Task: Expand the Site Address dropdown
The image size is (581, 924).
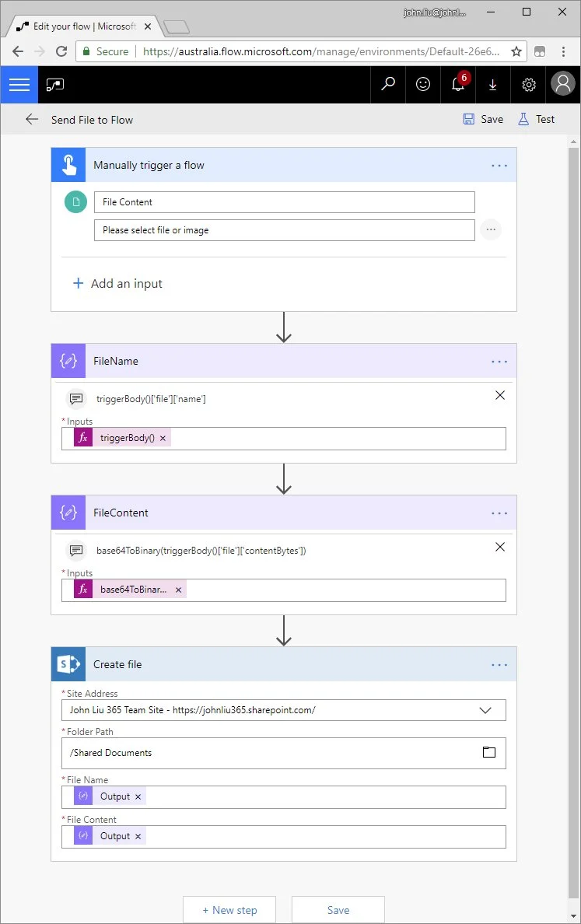Action: tap(485, 710)
